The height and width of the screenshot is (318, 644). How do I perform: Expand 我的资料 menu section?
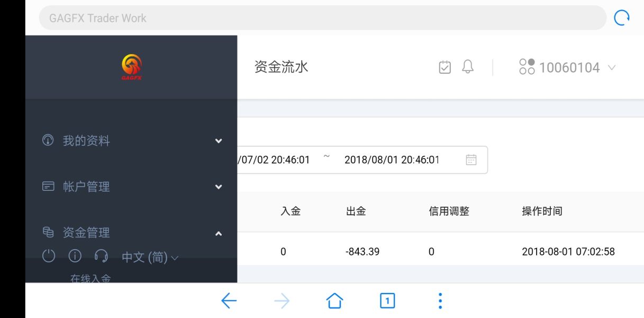click(131, 141)
